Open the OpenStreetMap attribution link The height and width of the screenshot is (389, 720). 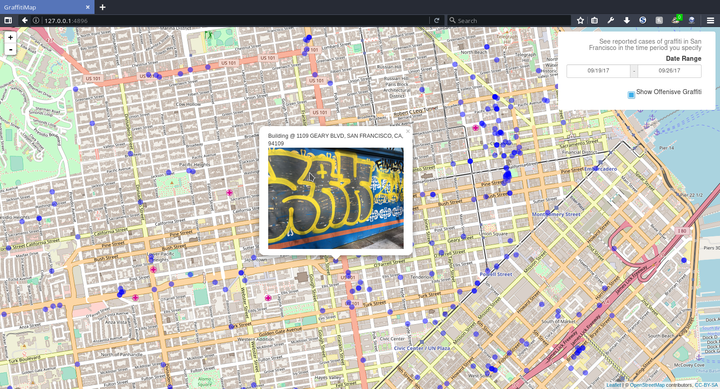click(647, 385)
